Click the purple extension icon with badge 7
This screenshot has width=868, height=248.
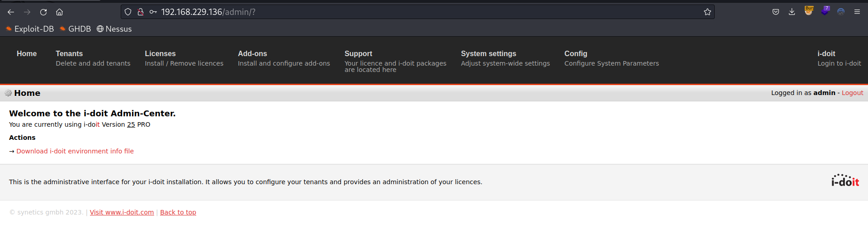[x=825, y=11]
